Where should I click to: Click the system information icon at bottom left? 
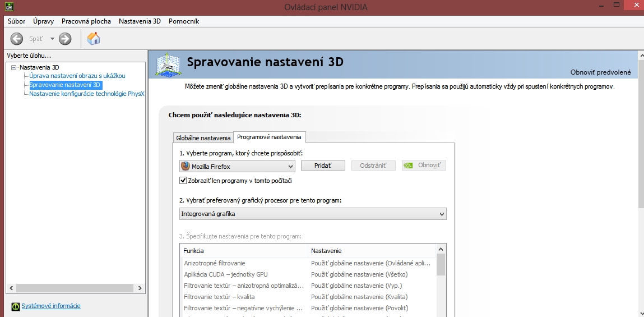16,306
